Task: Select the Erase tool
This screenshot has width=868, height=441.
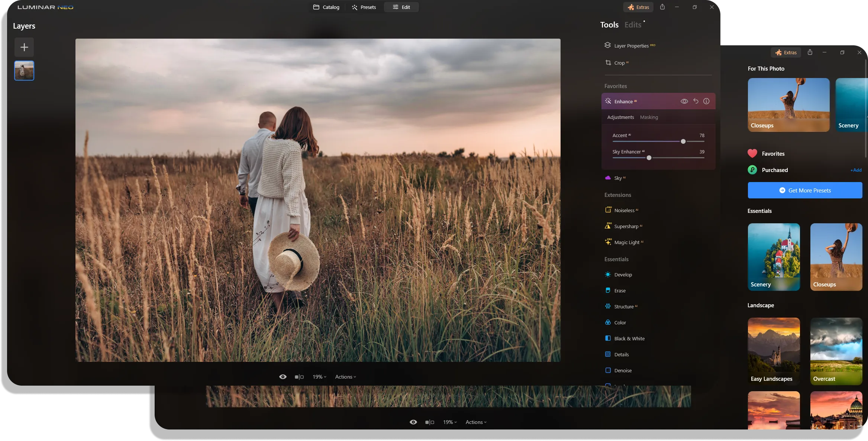Action: coord(620,291)
